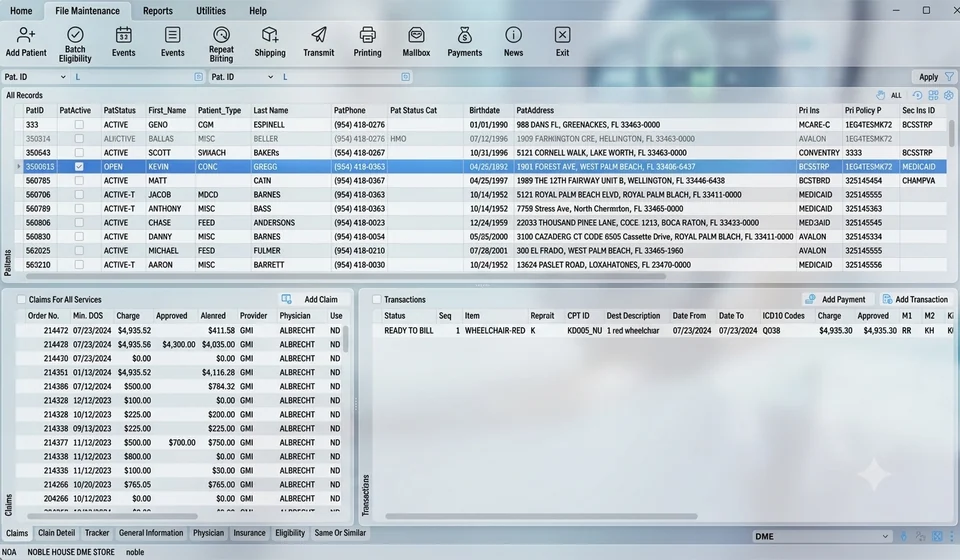
Task: Open the Payments money bag icon
Action: point(465,35)
